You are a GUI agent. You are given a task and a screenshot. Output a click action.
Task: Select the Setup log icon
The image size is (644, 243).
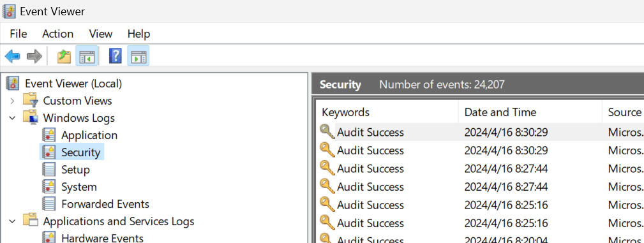tap(49, 170)
